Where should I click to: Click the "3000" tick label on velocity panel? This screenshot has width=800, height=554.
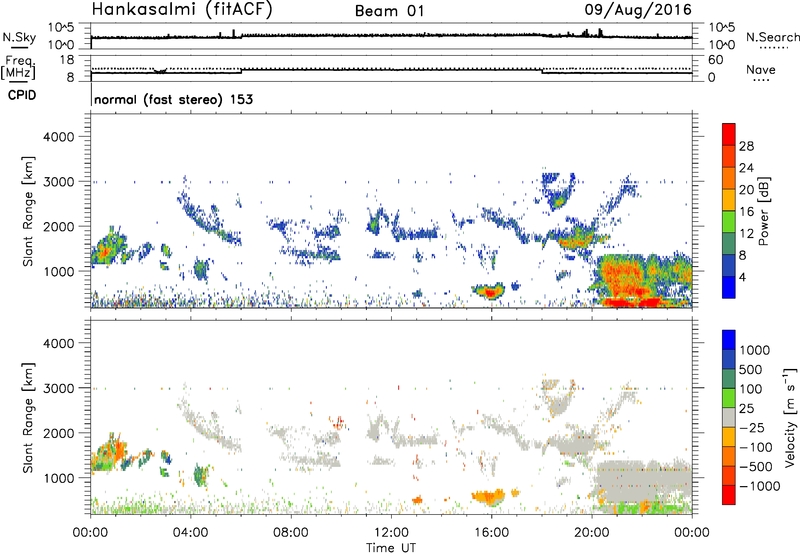click(59, 388)
